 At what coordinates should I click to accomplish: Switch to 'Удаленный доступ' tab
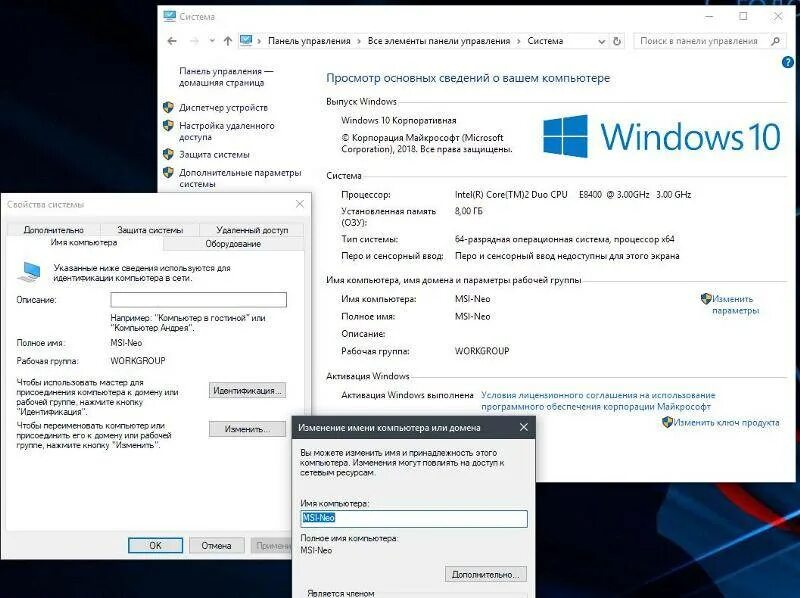coord(252,230)
